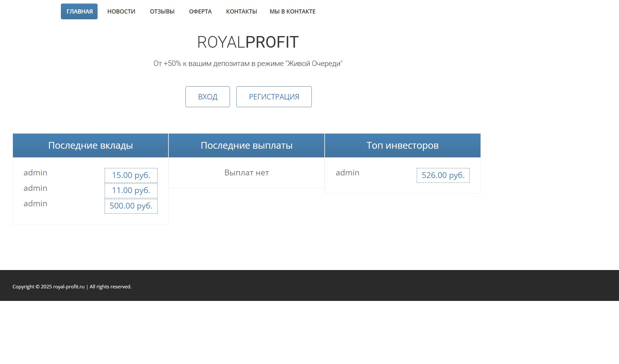Click the Последние вклады header

click(x=90, y=145)
